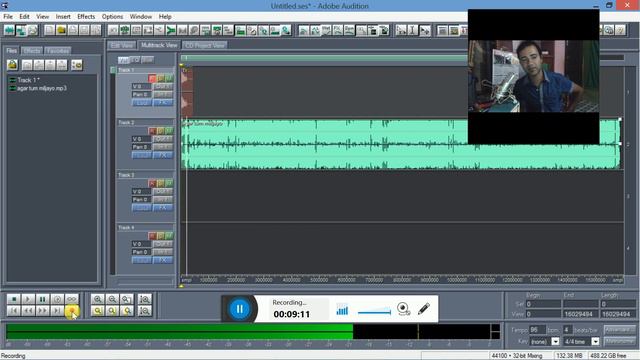Zoom in horizontally with the magnifier icon
Viewport: 640px width, 360px height.
pyautogui.click(x=98, y=299)
